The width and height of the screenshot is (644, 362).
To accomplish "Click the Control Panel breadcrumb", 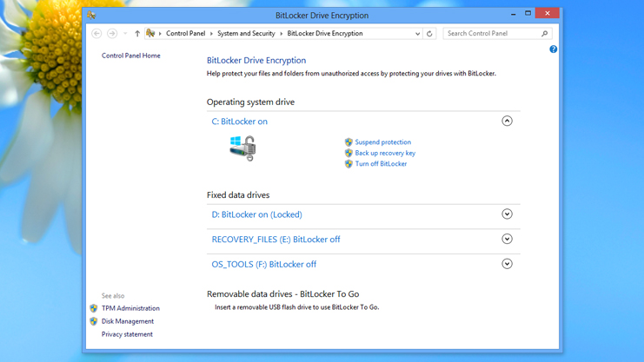I will pyautogui.click(x=186, y=34).
